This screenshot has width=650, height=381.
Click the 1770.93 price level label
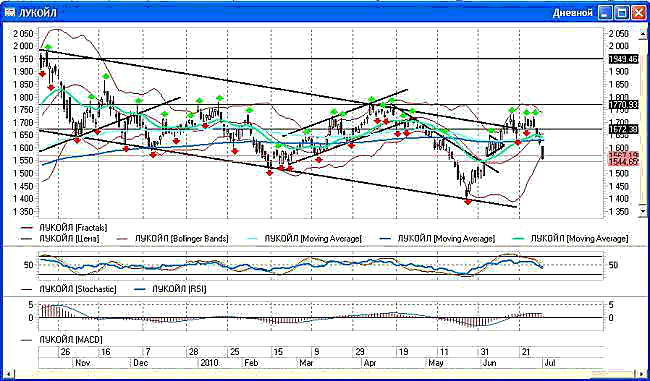(623, 104)
